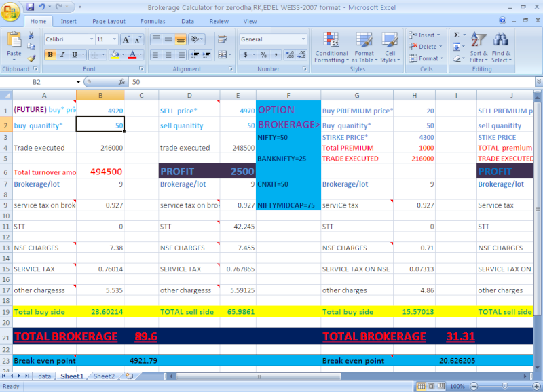Decrease decimal places
This screenshot has height=392, width=543.
click(301, 55)
